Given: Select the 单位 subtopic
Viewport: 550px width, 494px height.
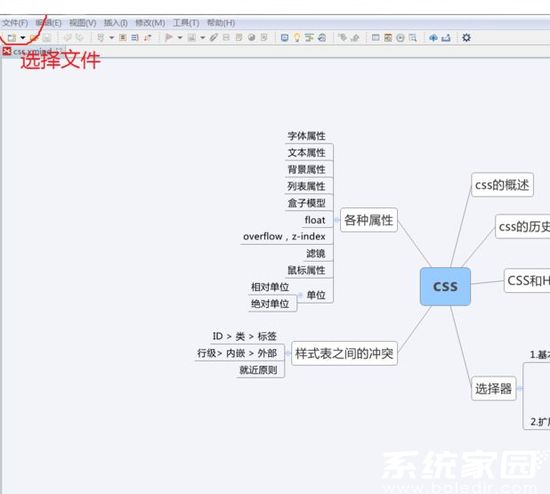Looking at the screenshot, I should pos(316,295).
